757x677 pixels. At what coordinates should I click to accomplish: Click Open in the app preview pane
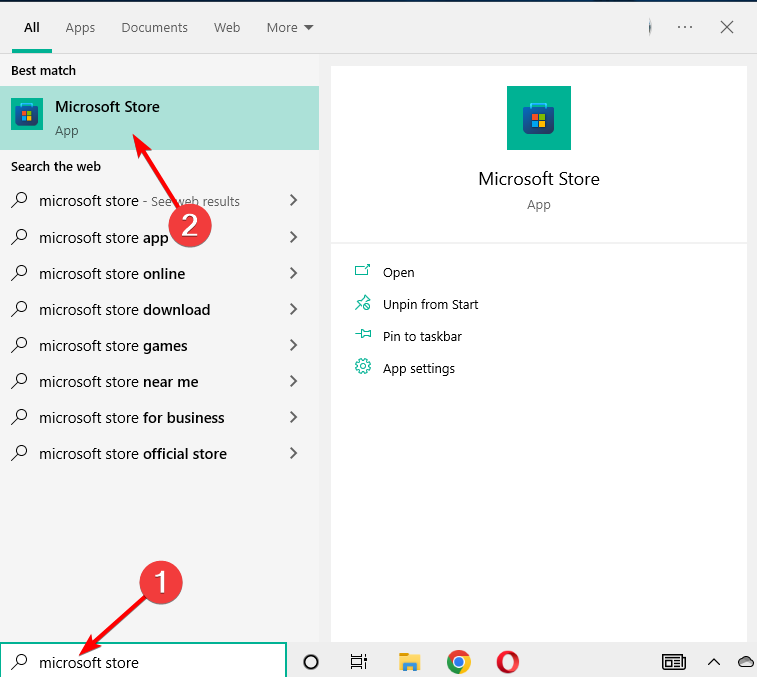click(398, 272)
